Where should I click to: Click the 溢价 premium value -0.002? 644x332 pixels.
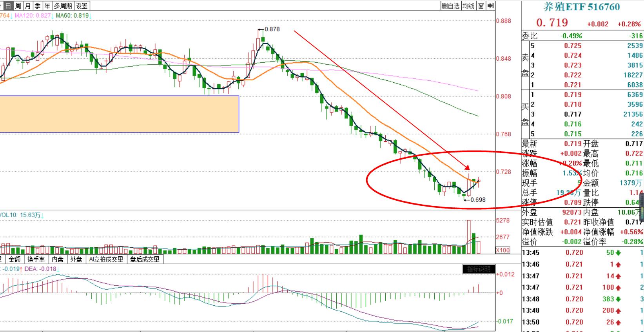[x=572, y=241]
